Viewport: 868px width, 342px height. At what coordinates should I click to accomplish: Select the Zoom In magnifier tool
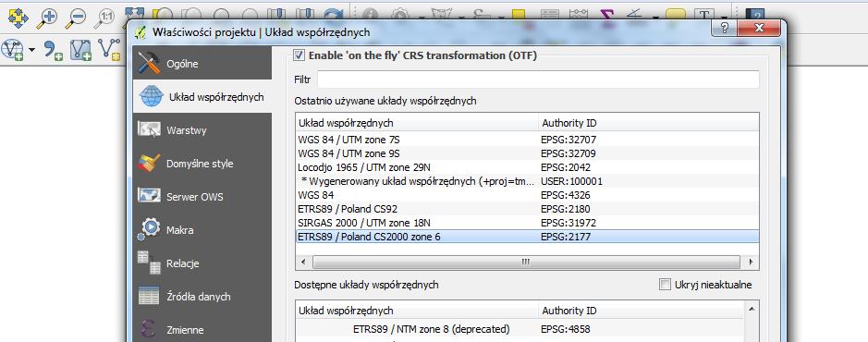(46, 18)
